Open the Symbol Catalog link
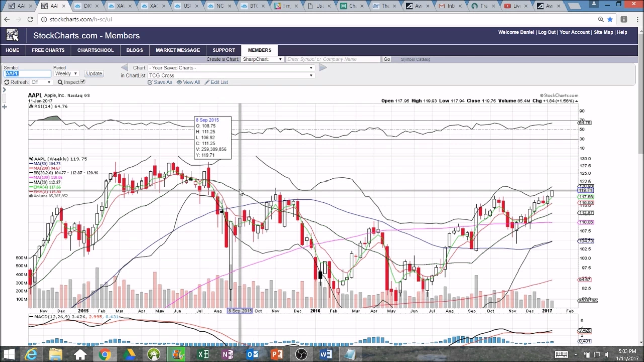Screen dimensions: 644x362 click(x=416, y=59)
